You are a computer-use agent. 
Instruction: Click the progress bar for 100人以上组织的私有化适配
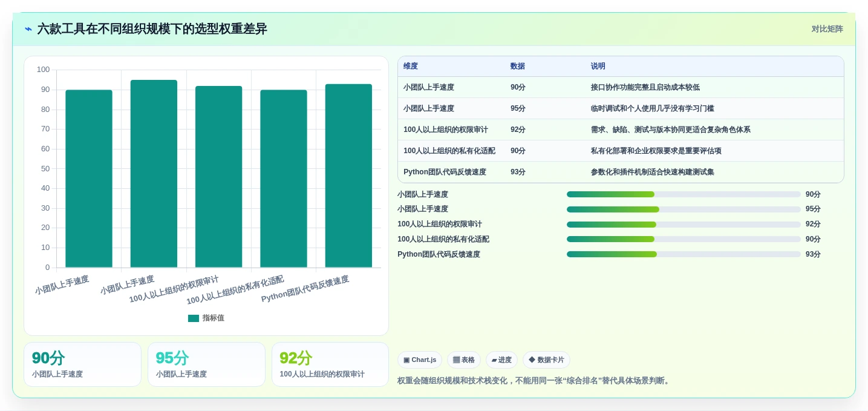click(684, 239)
